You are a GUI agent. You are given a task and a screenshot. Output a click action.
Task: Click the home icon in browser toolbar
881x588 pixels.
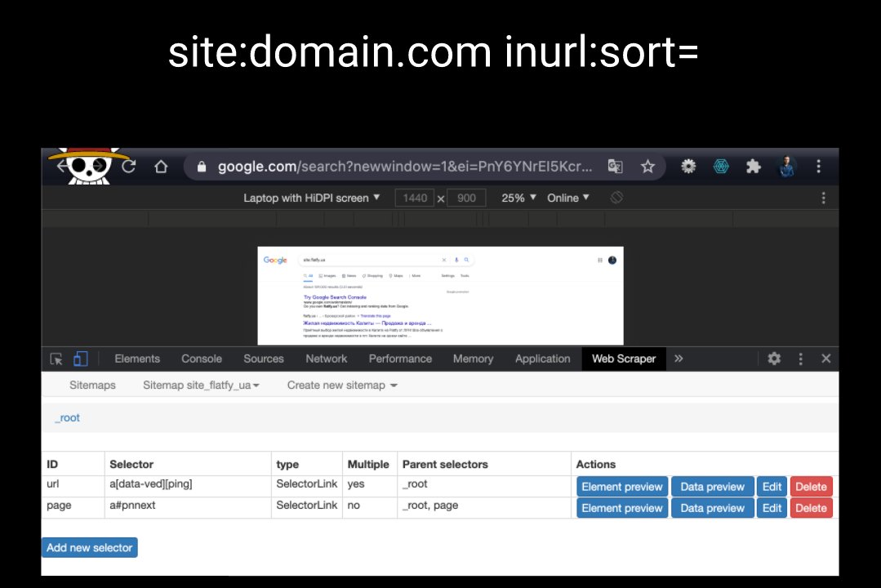[161, 167]
